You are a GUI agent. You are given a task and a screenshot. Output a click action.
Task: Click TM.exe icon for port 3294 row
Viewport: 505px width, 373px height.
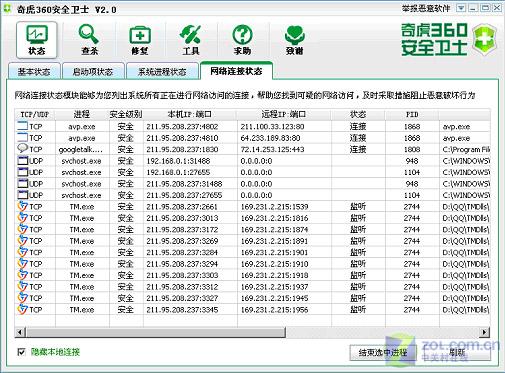[x=22, y=263]
